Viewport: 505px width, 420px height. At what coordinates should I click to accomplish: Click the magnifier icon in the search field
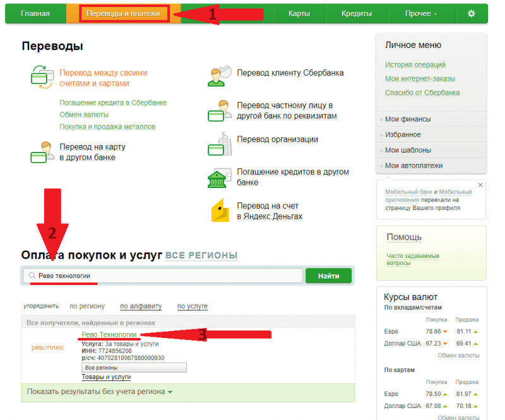coord(32,276)
